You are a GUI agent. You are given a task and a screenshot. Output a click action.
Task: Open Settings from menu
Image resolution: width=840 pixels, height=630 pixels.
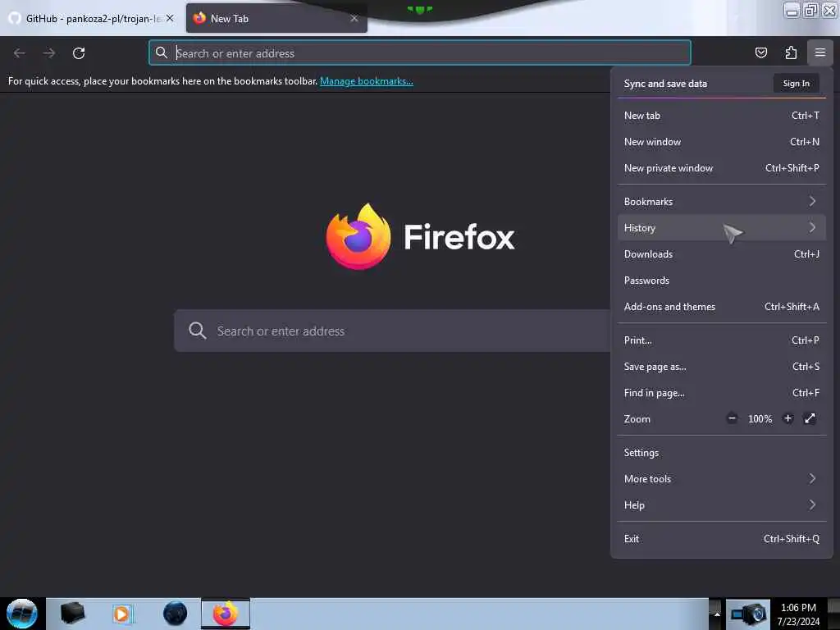click(721, 452)
